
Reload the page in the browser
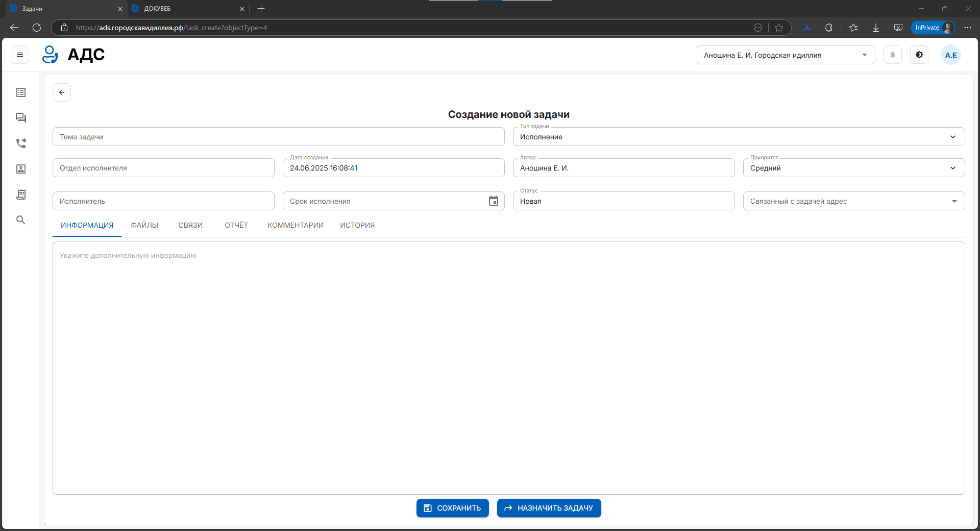point(37,28)
